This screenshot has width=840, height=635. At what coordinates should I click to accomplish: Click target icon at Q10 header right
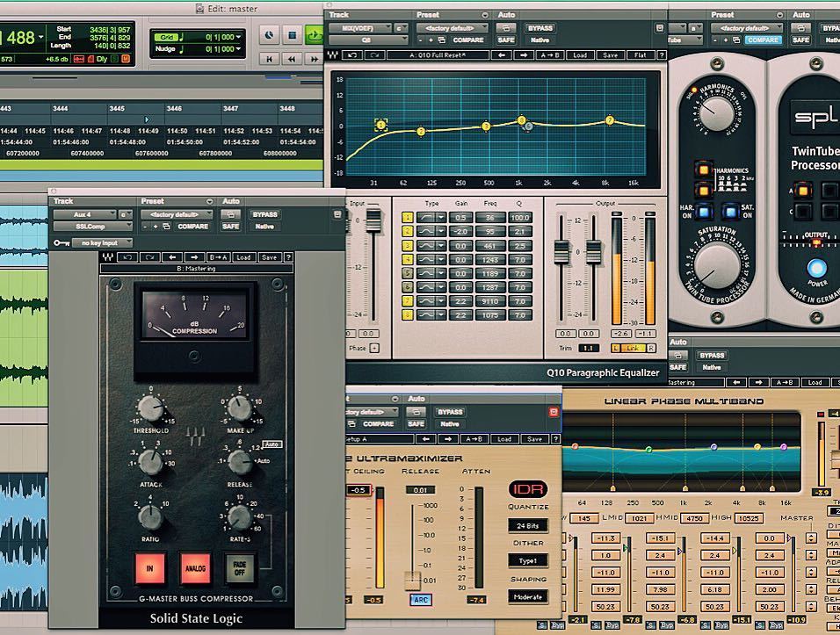tap(660, 28)
